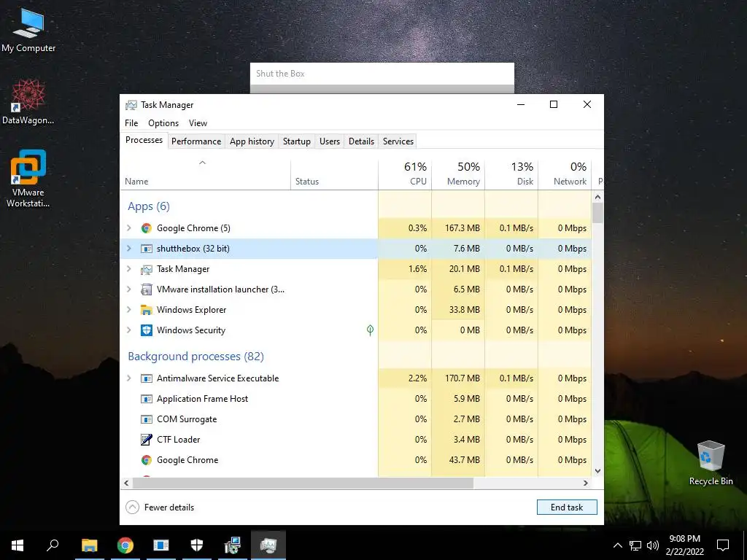Viewport: 747px width, 560px height.
Task: Open the Windows Start menu
Action: point(18,545)
